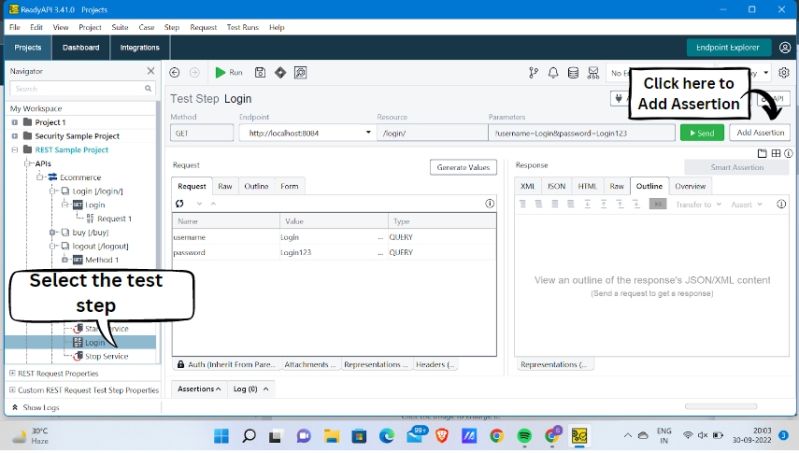Click the Login123 password value
This screenshot has width=799, height=453.
(x=296, y=253)
